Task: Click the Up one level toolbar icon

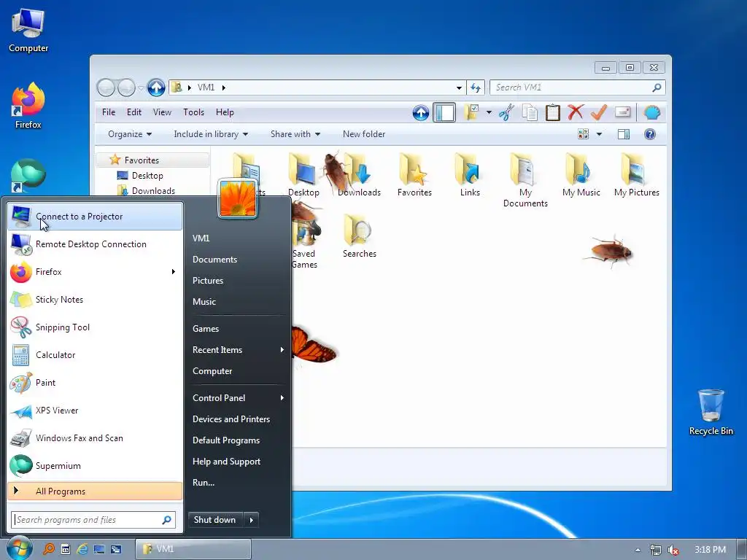Action: [421, 113]
